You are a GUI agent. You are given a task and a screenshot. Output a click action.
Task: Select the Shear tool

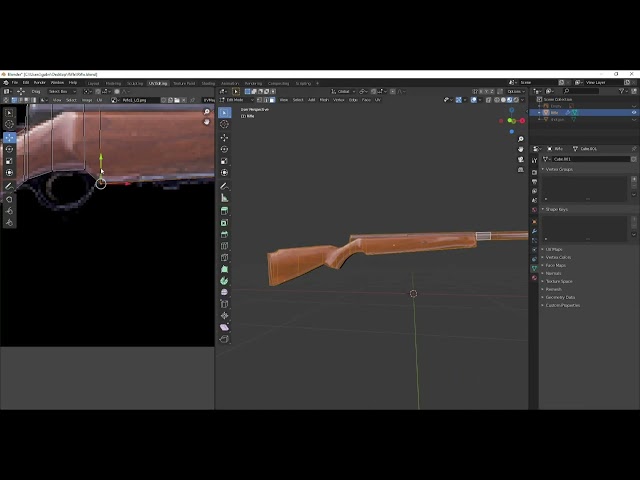point(224,327)
